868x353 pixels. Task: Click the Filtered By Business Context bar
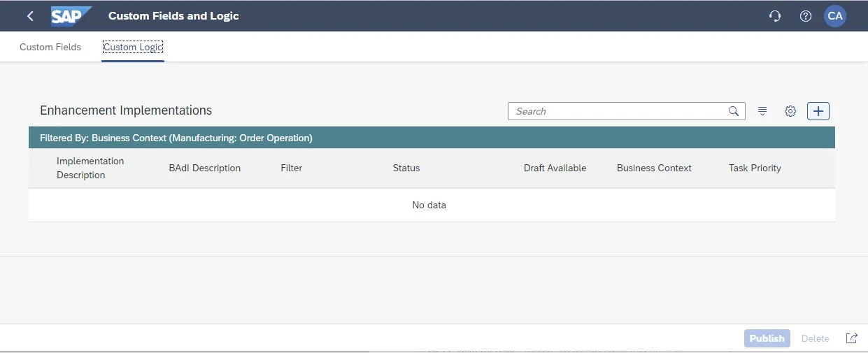[x=432, y=138]
